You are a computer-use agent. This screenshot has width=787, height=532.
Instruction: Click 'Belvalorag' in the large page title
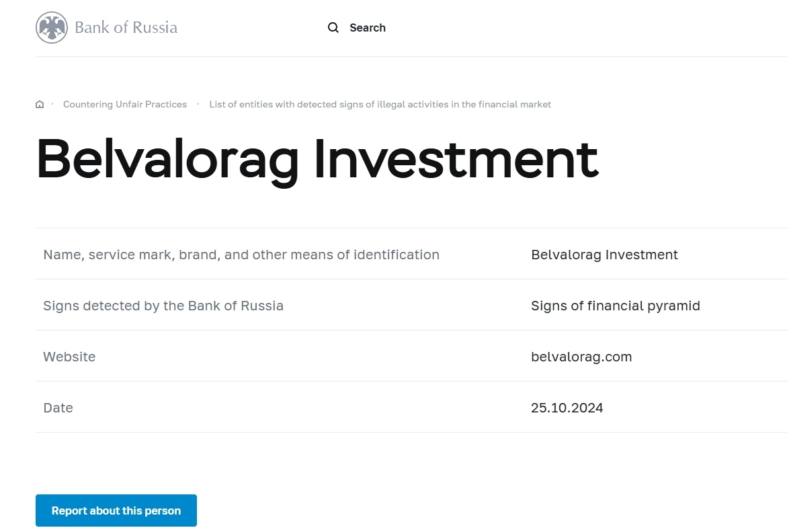pos(167,159)
